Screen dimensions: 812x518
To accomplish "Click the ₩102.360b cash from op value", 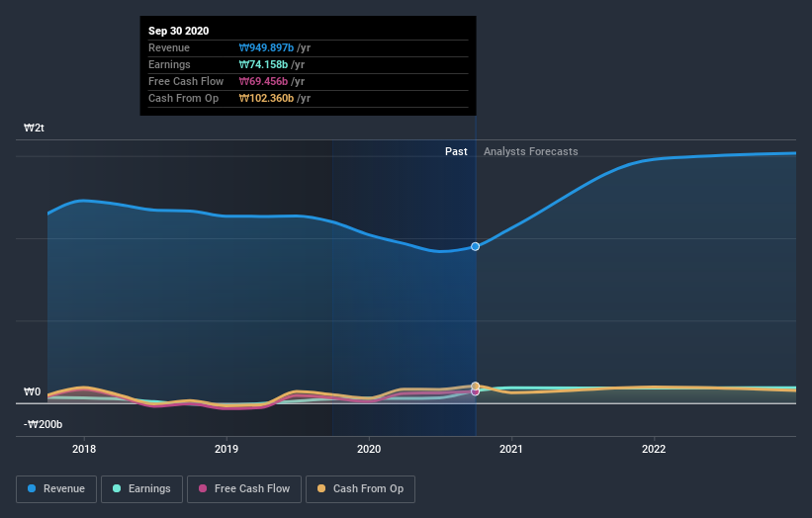I will (x=266, y=98).
